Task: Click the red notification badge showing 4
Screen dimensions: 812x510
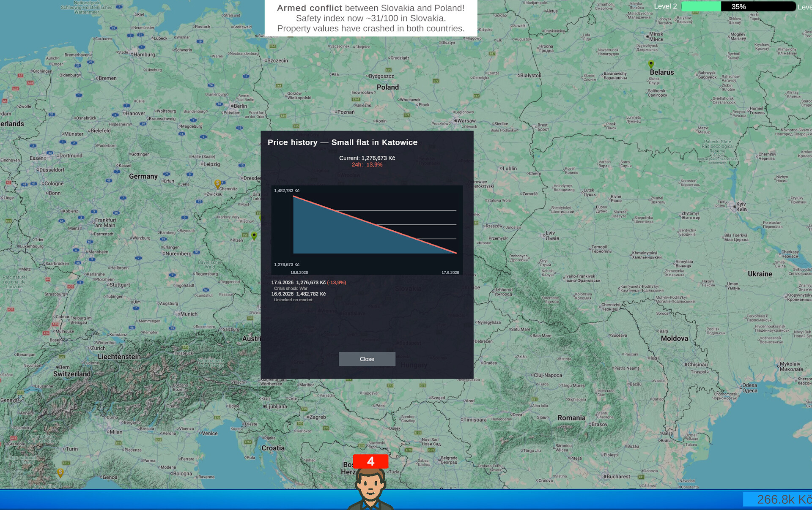Action: pyautogui.click(x=370, y=461)
